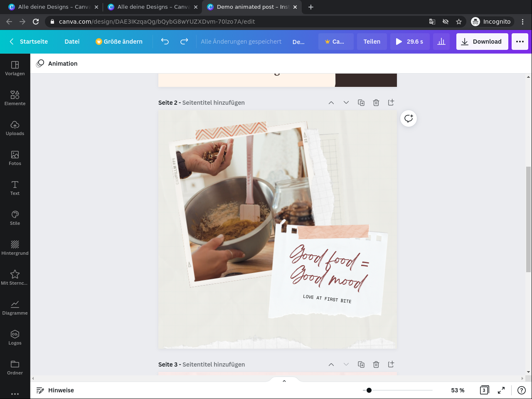Expand the bottom page thumbnails drawer
This screenshot has height=399, width=532.
[x=284, y=381]
